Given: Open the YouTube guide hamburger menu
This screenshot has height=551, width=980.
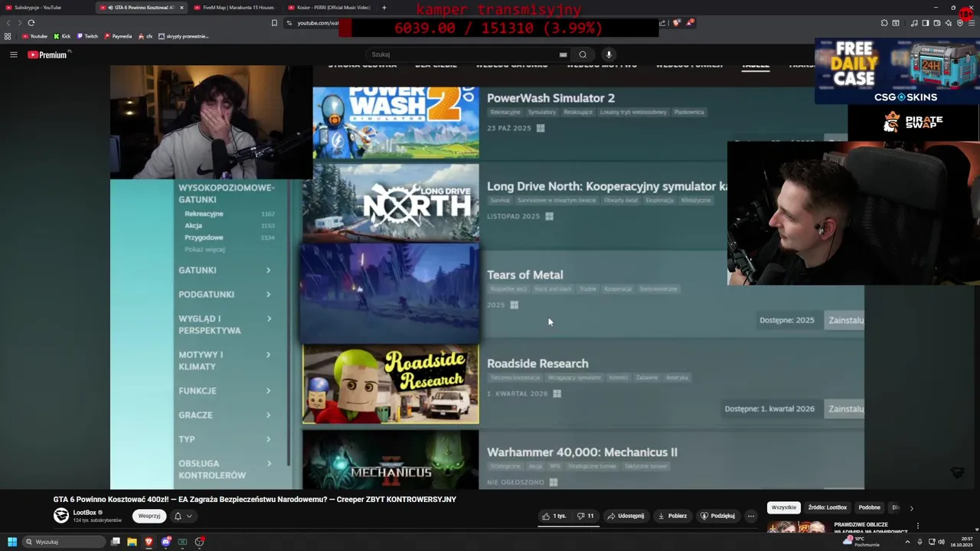Looking at the screenshot, I should [13, 54].
